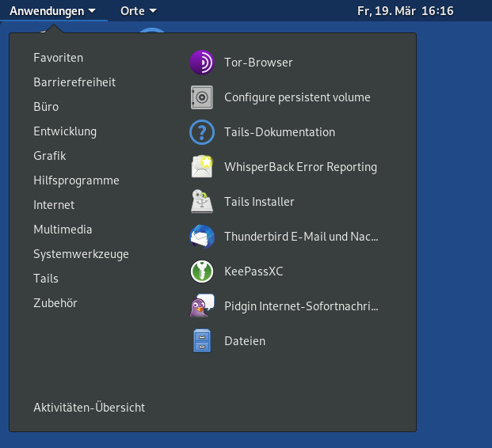Browse the Multimedia category
This screenshot has width=492, height=448.
[x=63, y=230]
